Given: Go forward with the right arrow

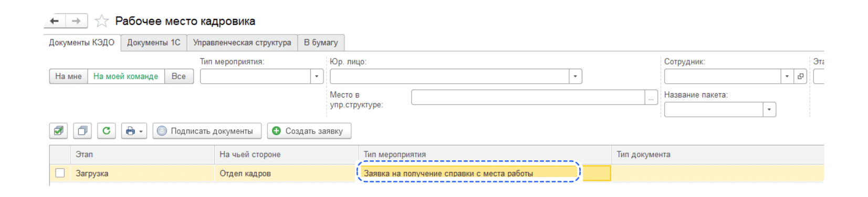Looking at the screenshot, I should [76, 21].
